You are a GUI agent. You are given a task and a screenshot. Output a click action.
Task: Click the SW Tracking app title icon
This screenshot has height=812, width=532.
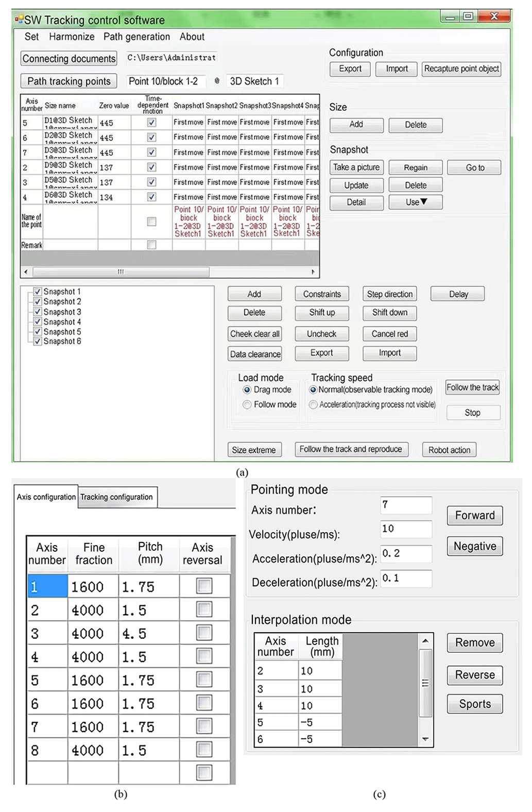(19, 20)
